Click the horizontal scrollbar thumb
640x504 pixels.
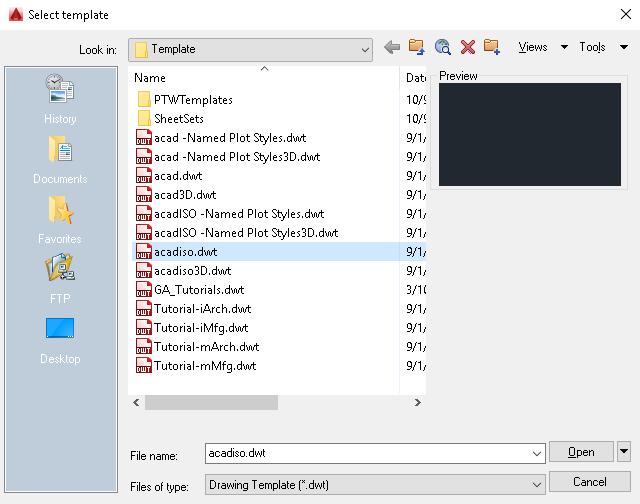(x=211, y=402)
